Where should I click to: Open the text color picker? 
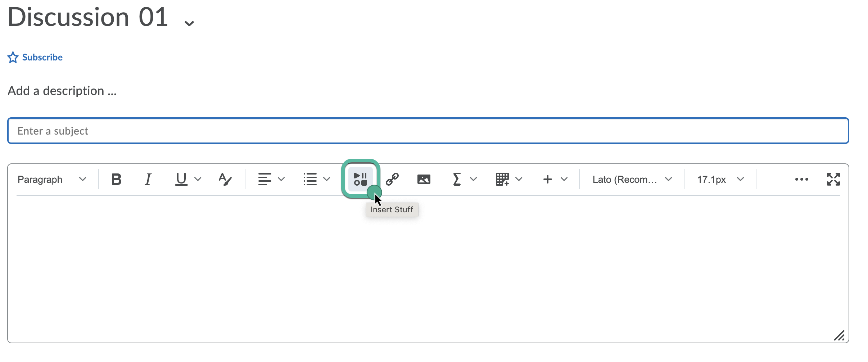225,179
